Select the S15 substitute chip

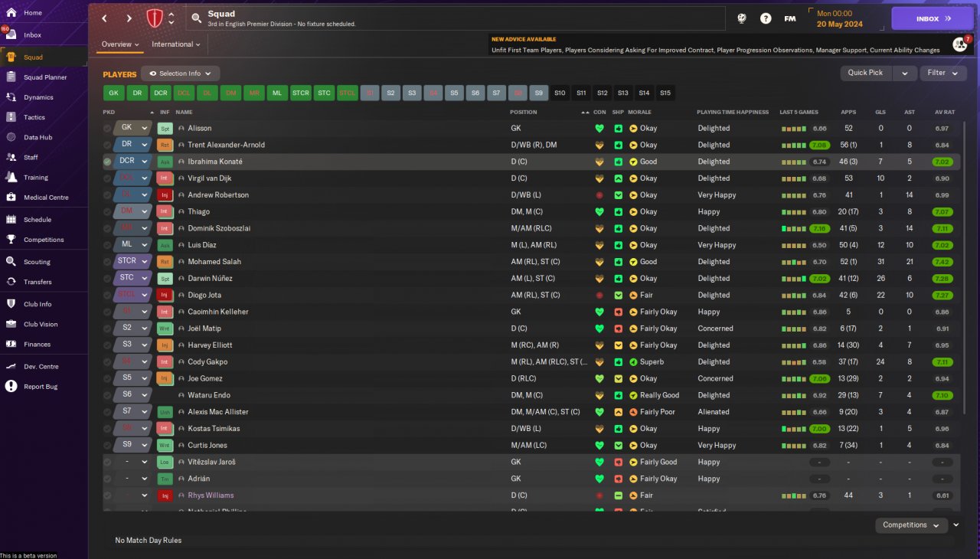(x=665, y=93)
